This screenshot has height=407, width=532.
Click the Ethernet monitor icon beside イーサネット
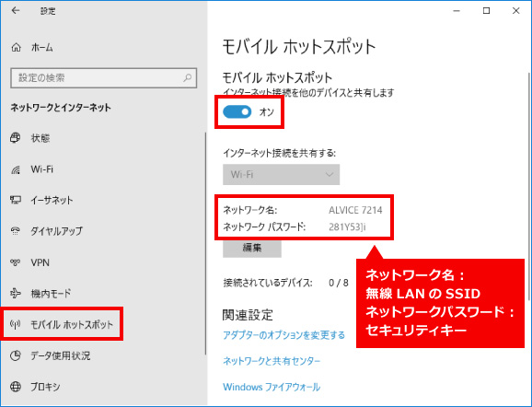pos(16,200)
